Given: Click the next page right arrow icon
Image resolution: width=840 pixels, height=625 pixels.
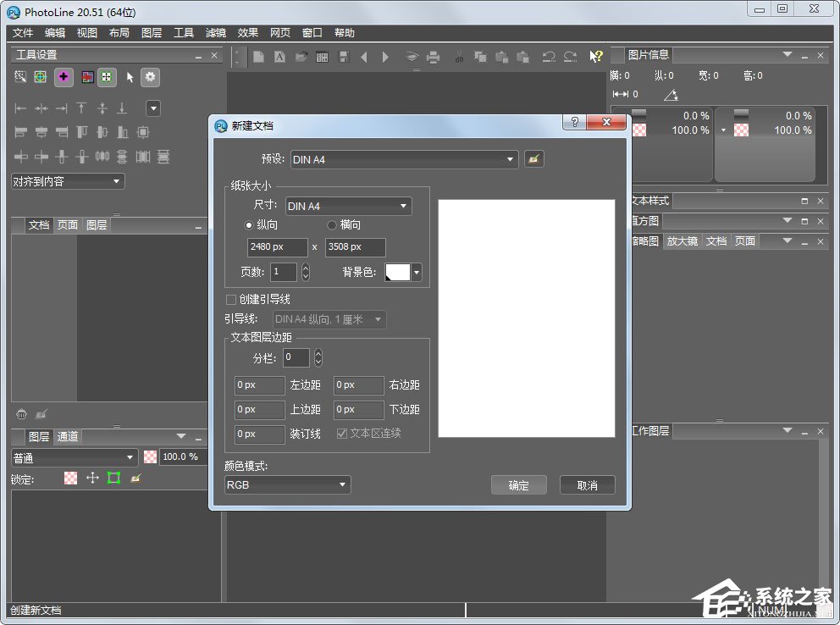Looking at the screenshot, I should pyautogui.click(x=385, y=57).
